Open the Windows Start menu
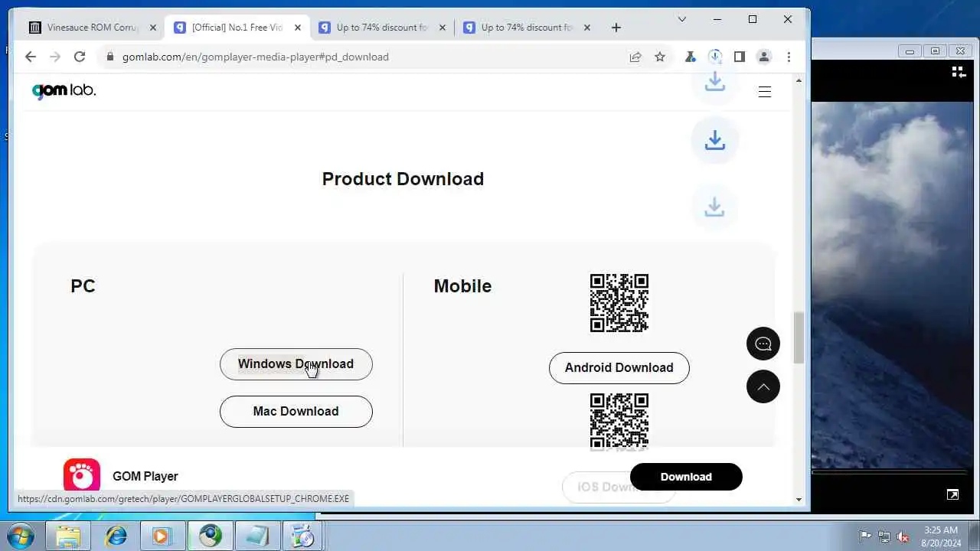This screenshot has width=980, height=551. 21,536
